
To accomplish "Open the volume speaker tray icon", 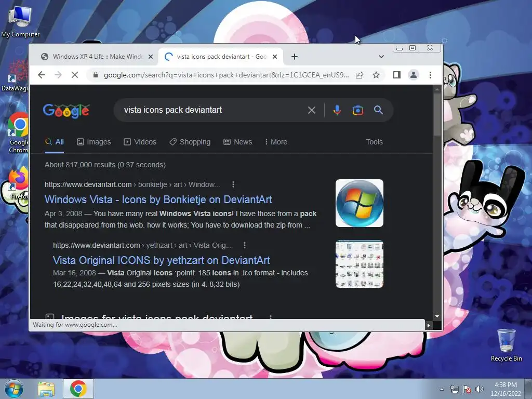I will click(x=480, y=389).
